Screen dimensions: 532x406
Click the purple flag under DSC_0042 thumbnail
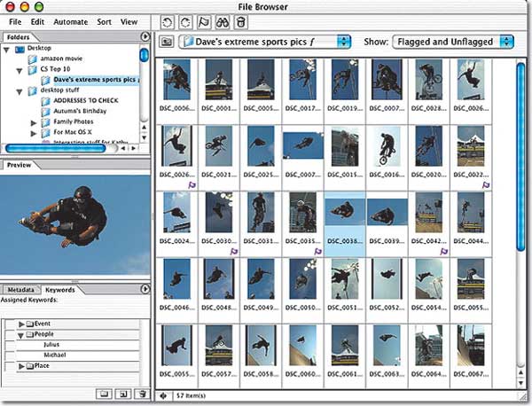444,252
